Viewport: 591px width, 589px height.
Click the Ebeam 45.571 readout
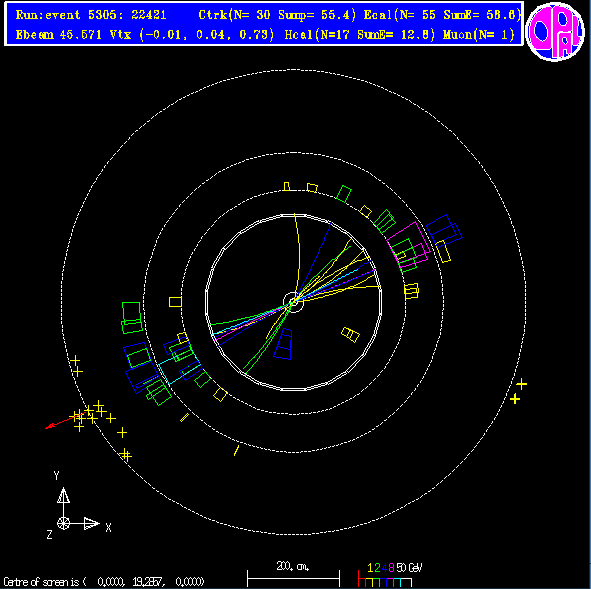(60, 35)
